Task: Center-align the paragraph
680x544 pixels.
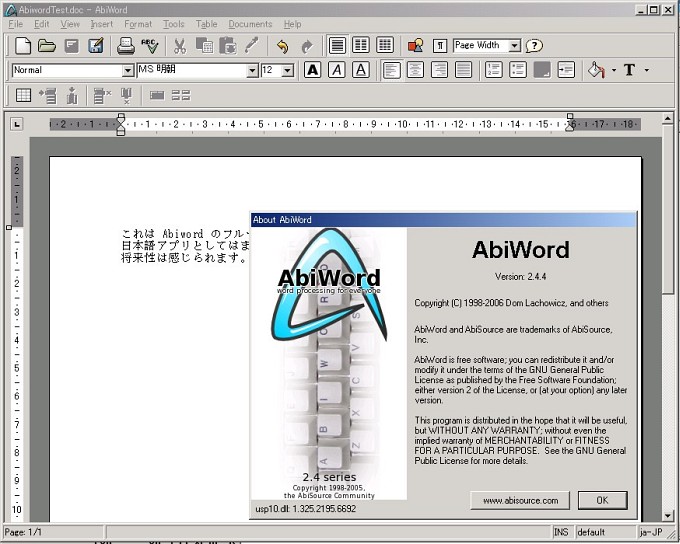Action: click(415, 70)
